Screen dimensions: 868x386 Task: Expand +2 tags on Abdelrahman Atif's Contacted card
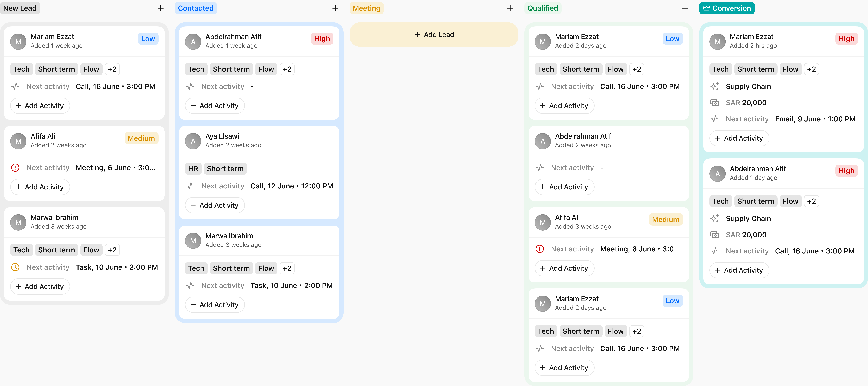click(287, 69)
